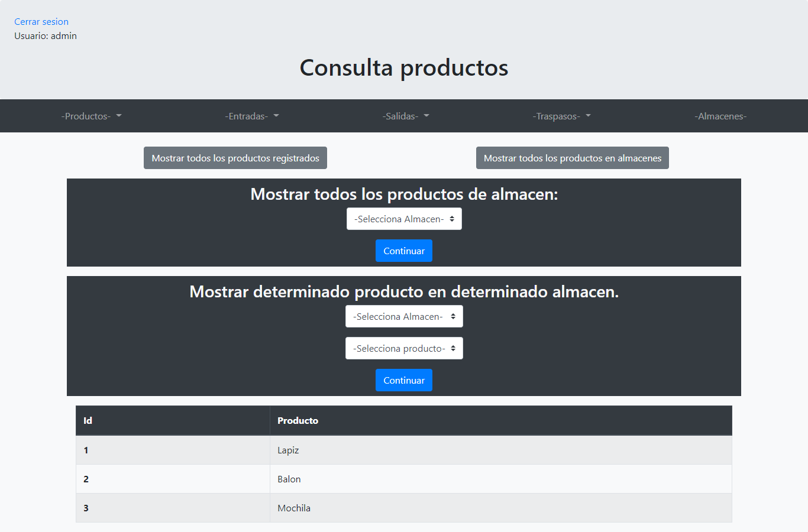
Task: Open the -Productos- dropdown menu
Action: [x=91, y=116]
